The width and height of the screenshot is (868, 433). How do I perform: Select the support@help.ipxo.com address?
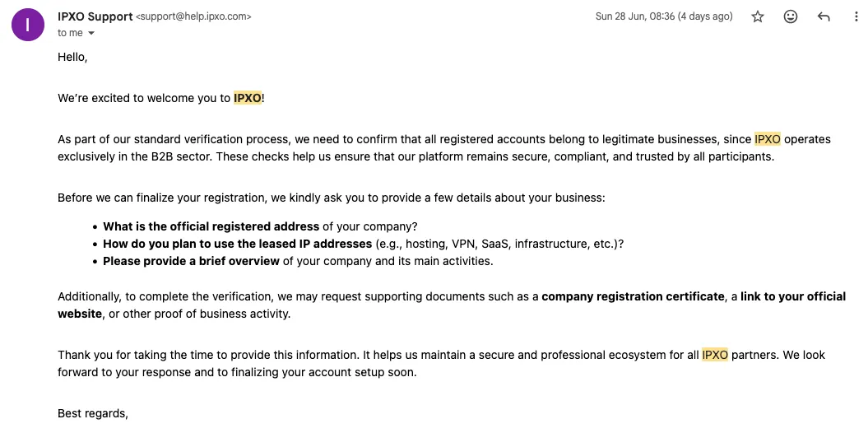(193, 16)
